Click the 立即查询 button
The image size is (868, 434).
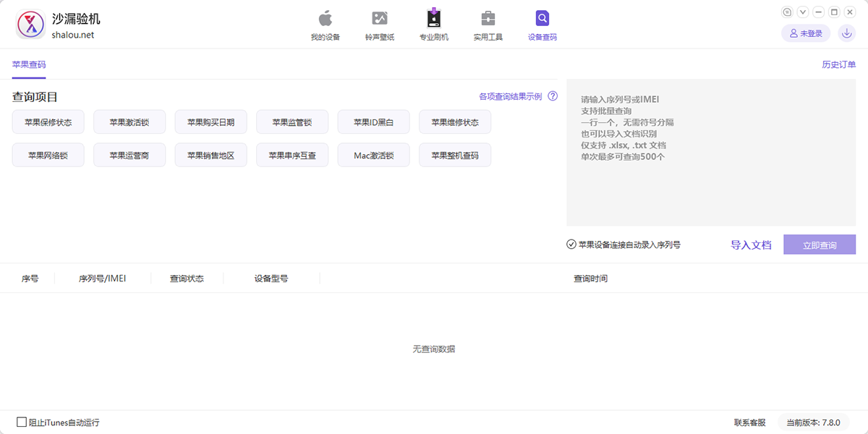coord(819,245)
